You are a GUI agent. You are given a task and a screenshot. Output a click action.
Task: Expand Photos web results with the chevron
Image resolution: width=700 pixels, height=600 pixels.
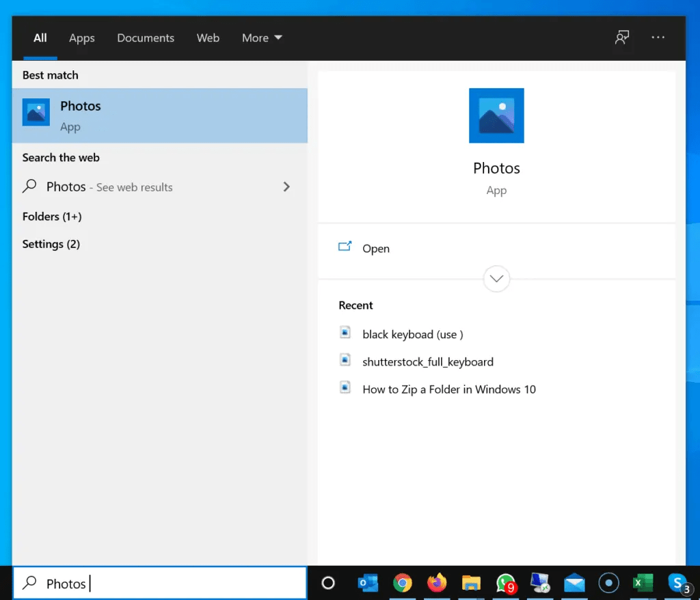[286, 186]
